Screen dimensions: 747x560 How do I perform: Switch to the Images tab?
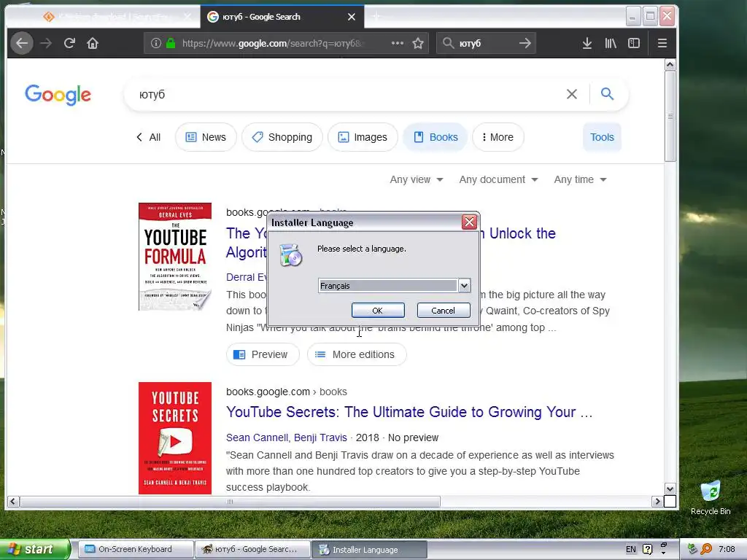pos(363,137)
